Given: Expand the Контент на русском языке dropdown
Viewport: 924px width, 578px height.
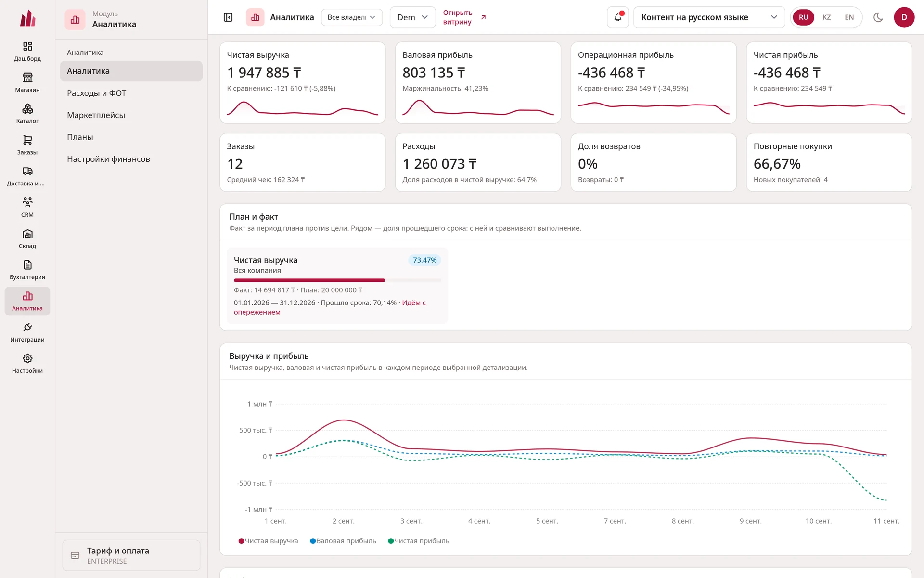Looking at the screenshot, I should point(709,17).
